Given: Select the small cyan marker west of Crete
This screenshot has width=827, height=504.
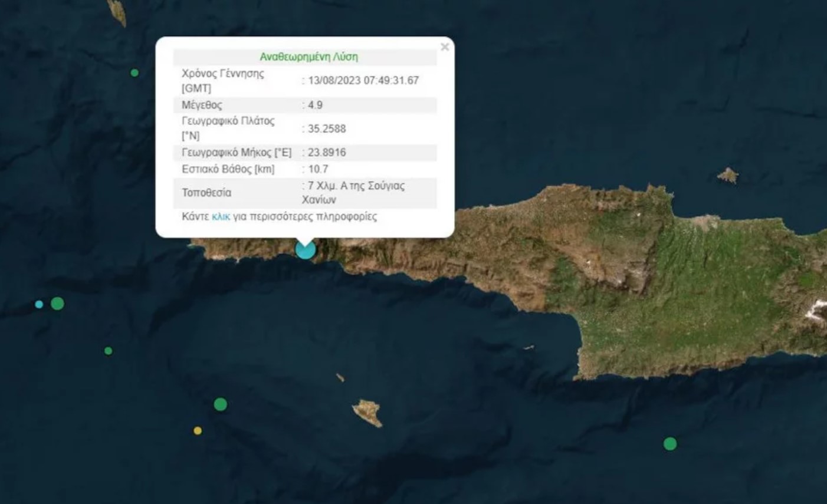Looking at the screenshot, I should click(39, 305).
